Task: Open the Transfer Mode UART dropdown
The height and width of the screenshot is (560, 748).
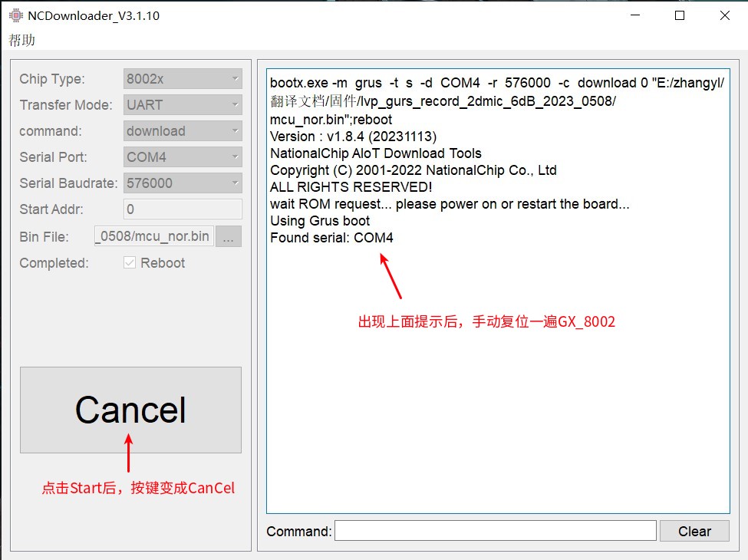Action: click(183, 105)
